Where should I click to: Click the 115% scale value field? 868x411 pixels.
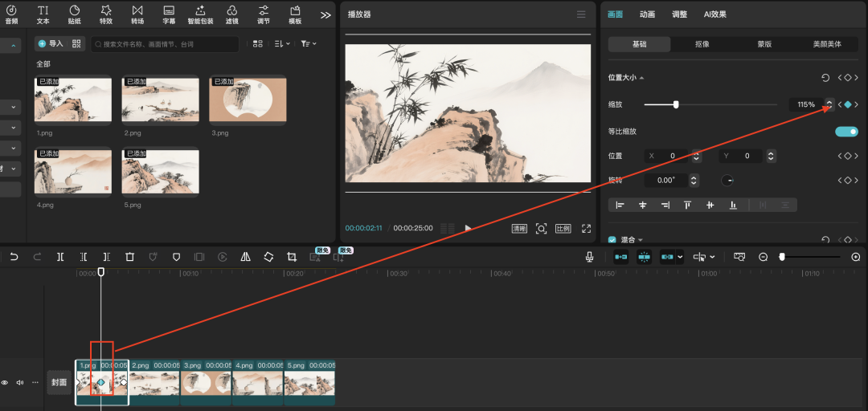pos(806,104)
